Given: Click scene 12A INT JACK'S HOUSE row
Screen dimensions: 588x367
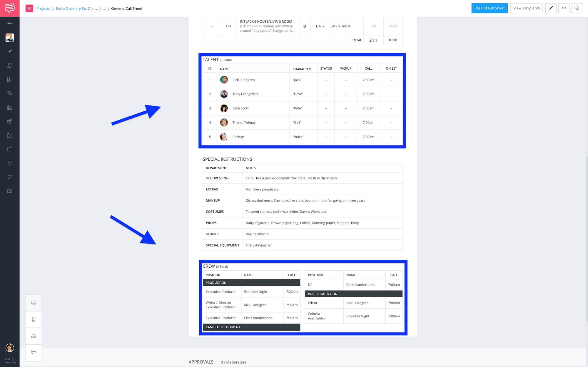Looking at the screenshot, I should (303, 26).
